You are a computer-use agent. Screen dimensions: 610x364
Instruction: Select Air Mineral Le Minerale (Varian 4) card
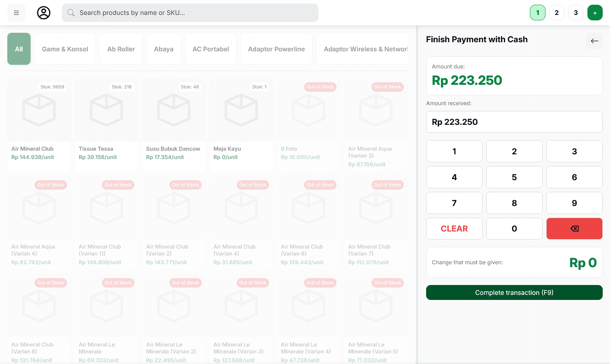pyautogui.click(x=308, y=319)
